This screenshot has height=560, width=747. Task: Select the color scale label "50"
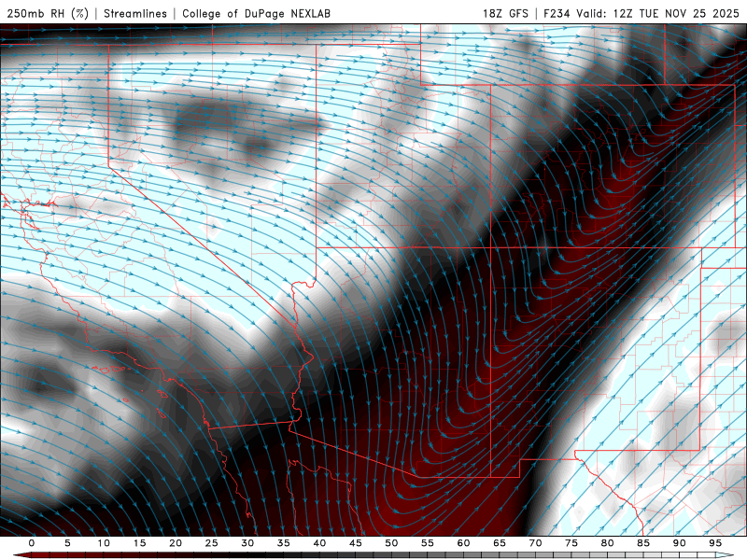[x=391, y=543]
